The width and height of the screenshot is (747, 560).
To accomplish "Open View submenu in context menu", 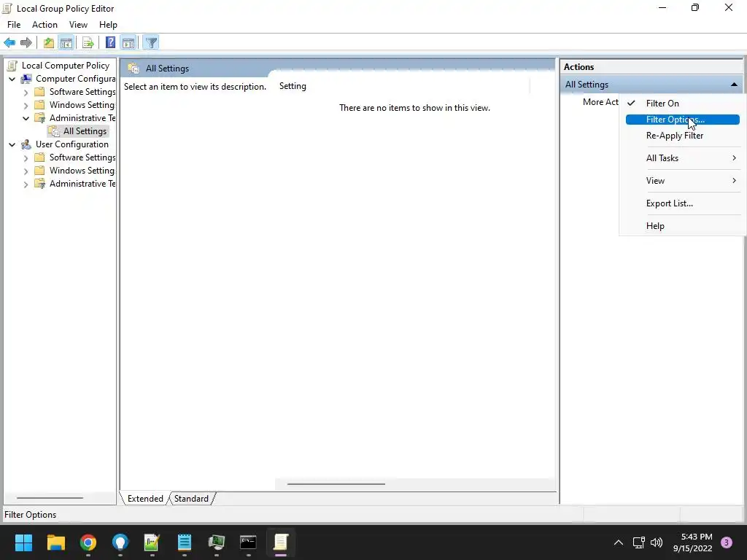I will 683,181.
